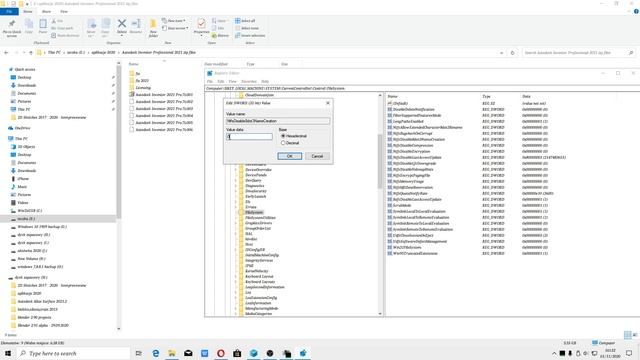
Task: Click the Explorer search box
Action: click(x=579, y=53)
